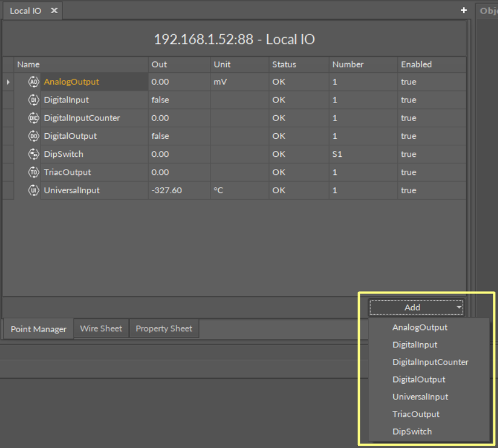
Task: Pick DipSwitch from the Add list
Action: pyautogui.click(x=412, y=432)
